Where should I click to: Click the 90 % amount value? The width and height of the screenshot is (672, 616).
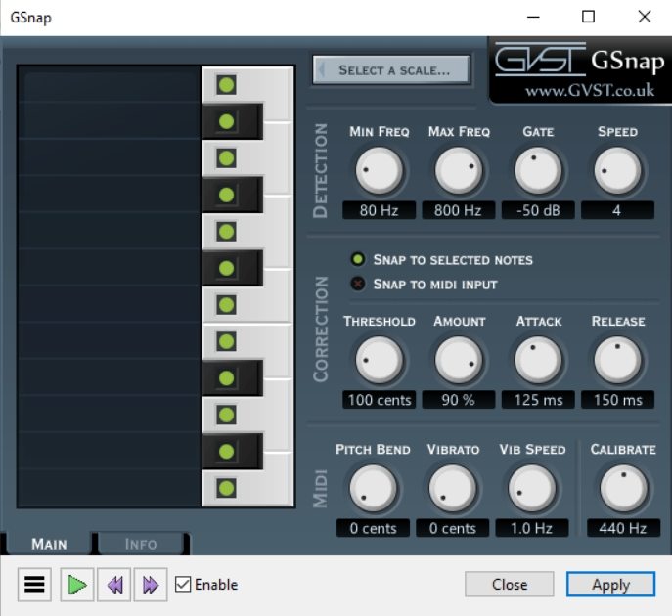(x=459, y=400)
